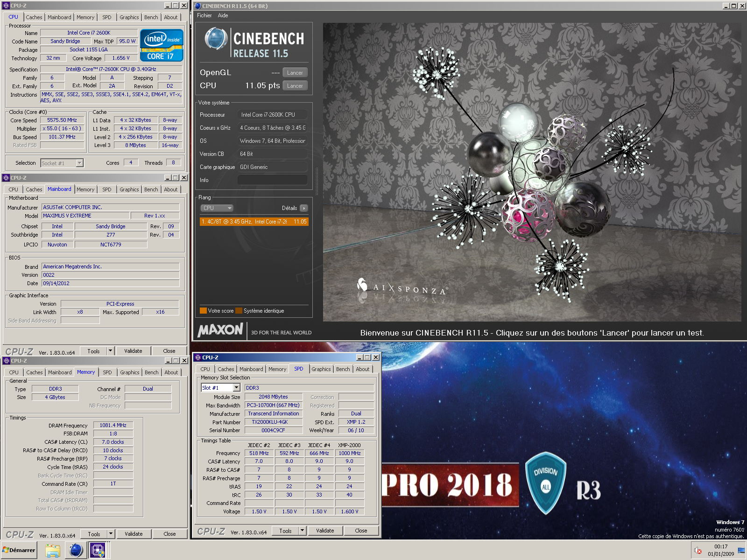Viewport: 747px width, 560px height.
Task: Click the XMP-2000 frequency 1000 MHz cell
Action: (x=349, y=453)
